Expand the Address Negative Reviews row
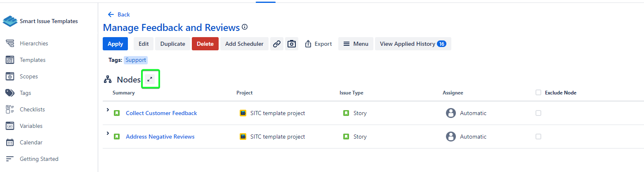Image resolution: width=644 pixels, height=172 pixels. [108, 133]
